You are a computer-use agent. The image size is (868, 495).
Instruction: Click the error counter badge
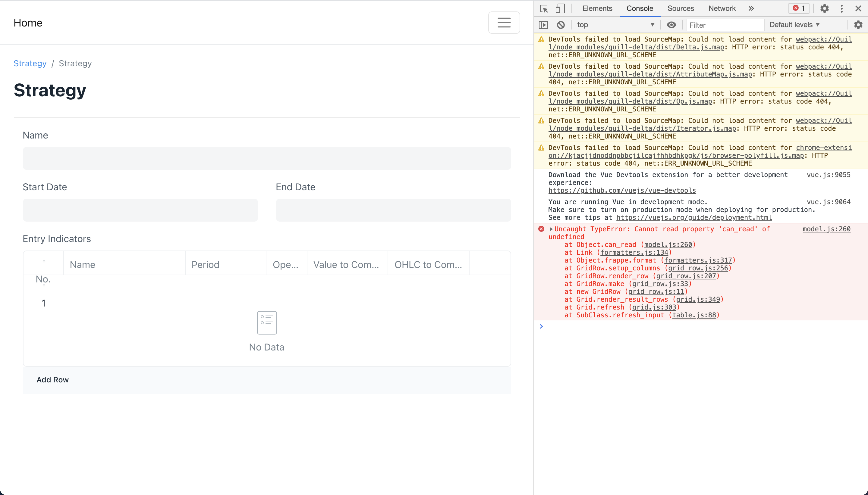click(x=798, y=8)
